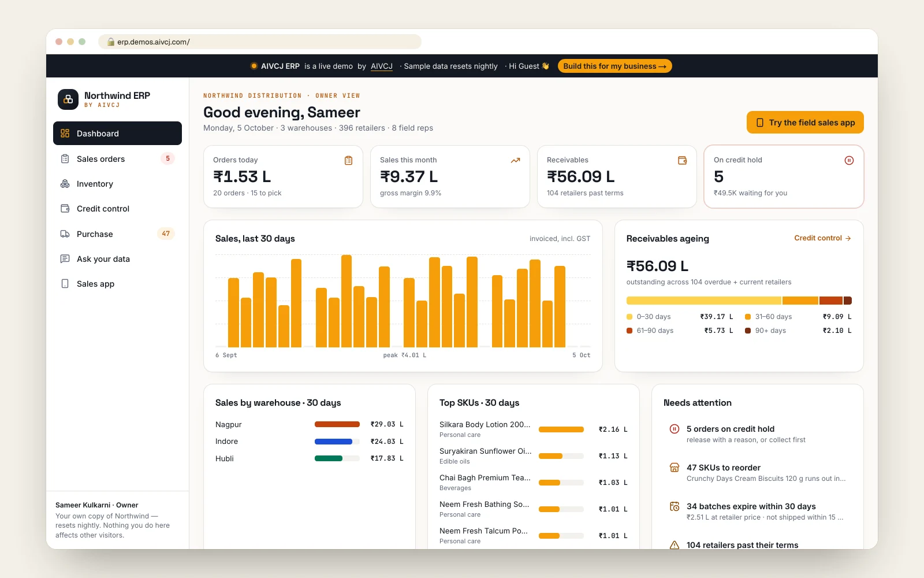This screenshot has height=578, width=924.
Task: Click the peak ₹4.01 L chart label
Action: (404, 355)
